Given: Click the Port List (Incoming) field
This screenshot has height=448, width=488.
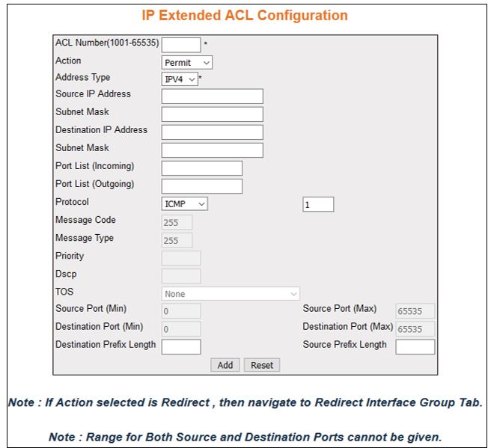Looking at the screenshot, I should point(202,168).
